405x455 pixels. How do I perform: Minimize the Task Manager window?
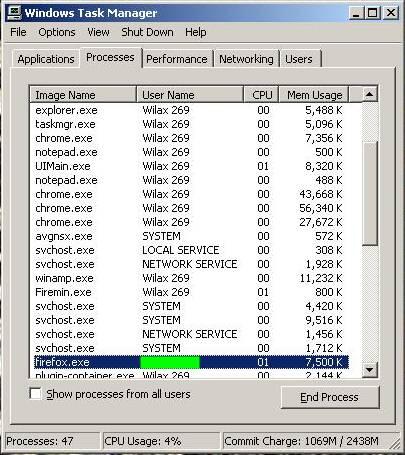click(356, 13)
